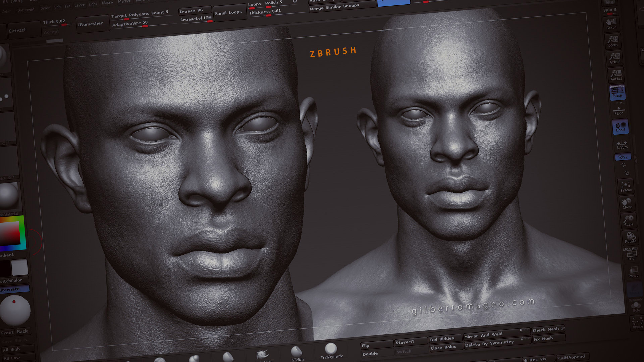644x362 pixels.
Task: Pick a color in the color picker
Action: [13, 233]
